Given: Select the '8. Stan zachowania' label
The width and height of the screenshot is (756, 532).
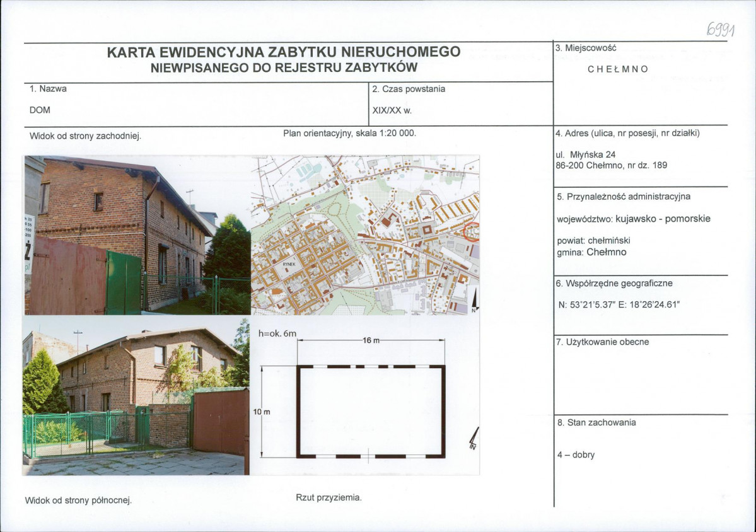Looking at the screenshot, I should 596,422.
